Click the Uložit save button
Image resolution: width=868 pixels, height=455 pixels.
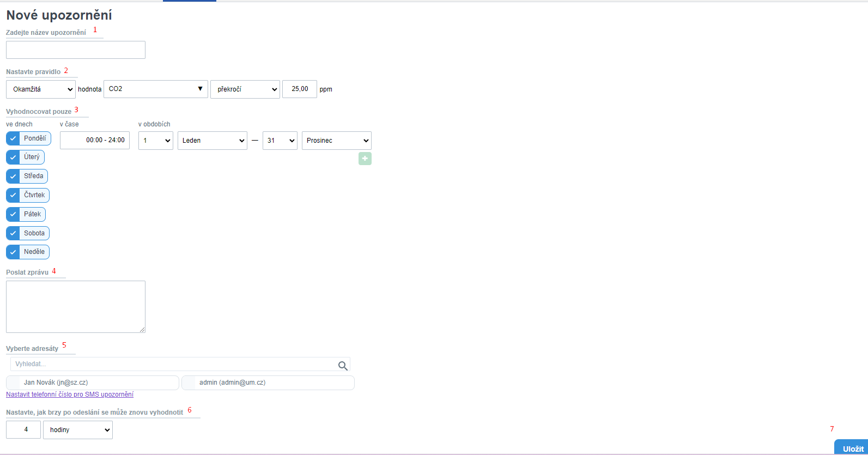(852, 448)
